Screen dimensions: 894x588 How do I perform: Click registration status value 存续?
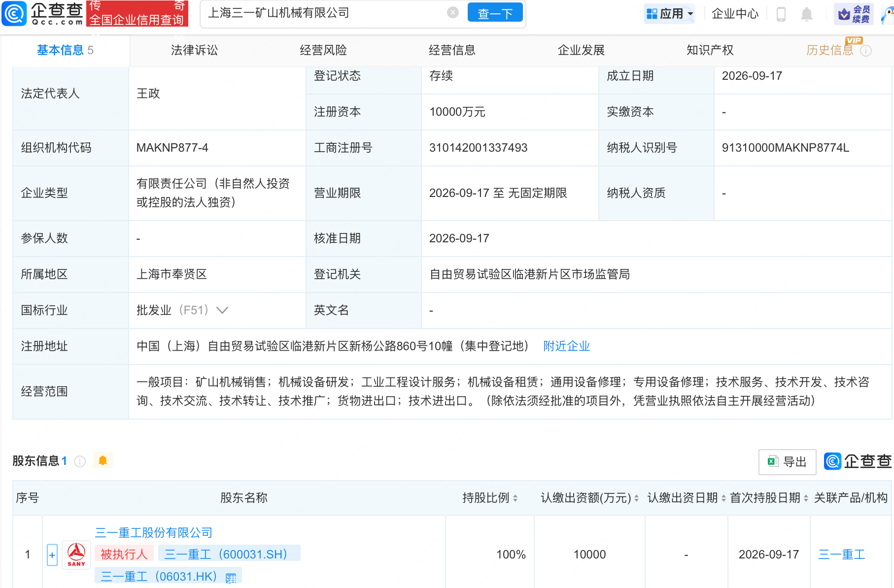tap(441, 76)
